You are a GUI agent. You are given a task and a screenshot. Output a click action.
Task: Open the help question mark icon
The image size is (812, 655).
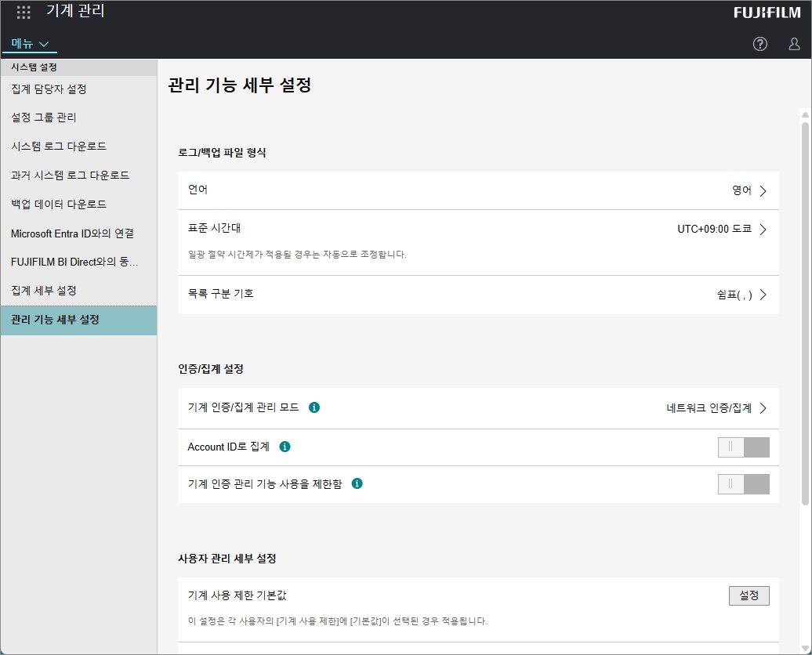pos(759,44)
